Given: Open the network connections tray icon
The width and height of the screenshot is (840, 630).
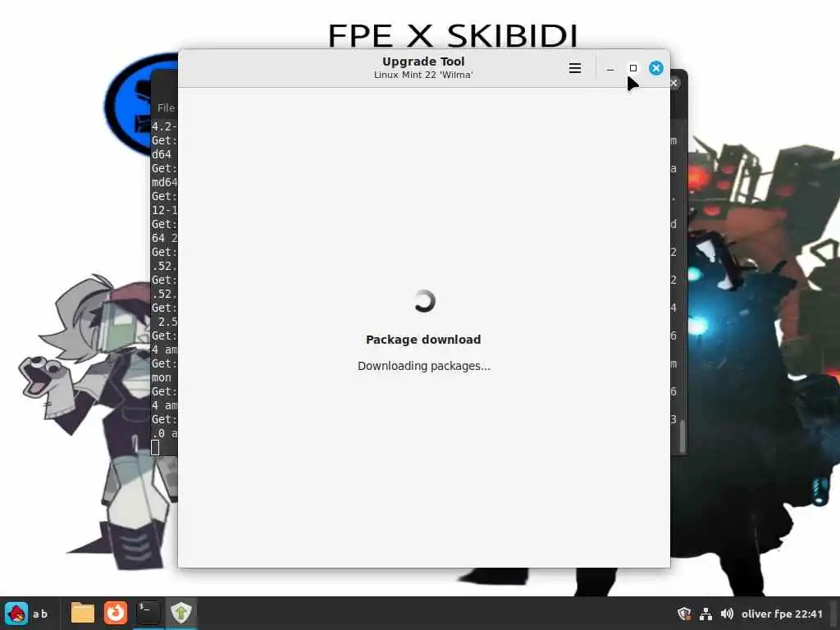Looking at the screenshot, I should 705,614.
